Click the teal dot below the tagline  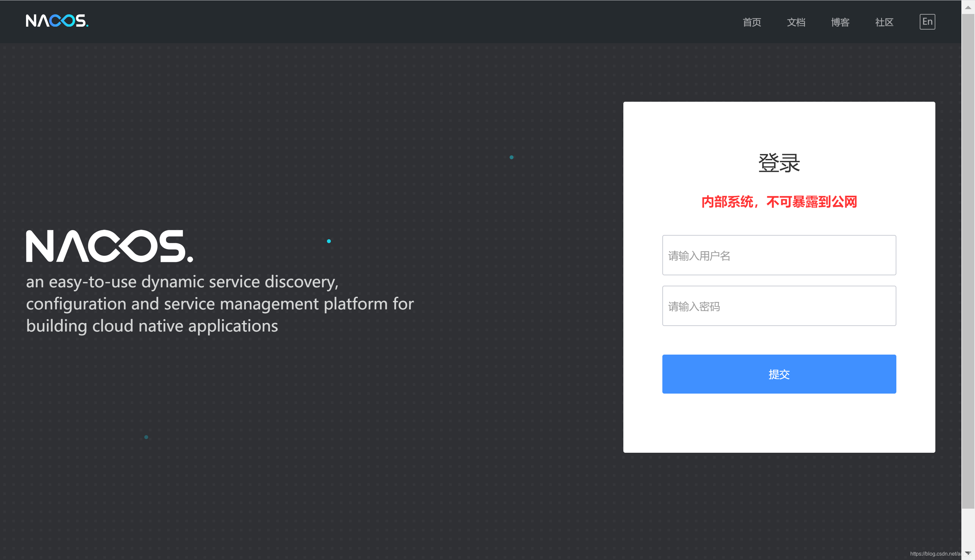tap(146, 437)
